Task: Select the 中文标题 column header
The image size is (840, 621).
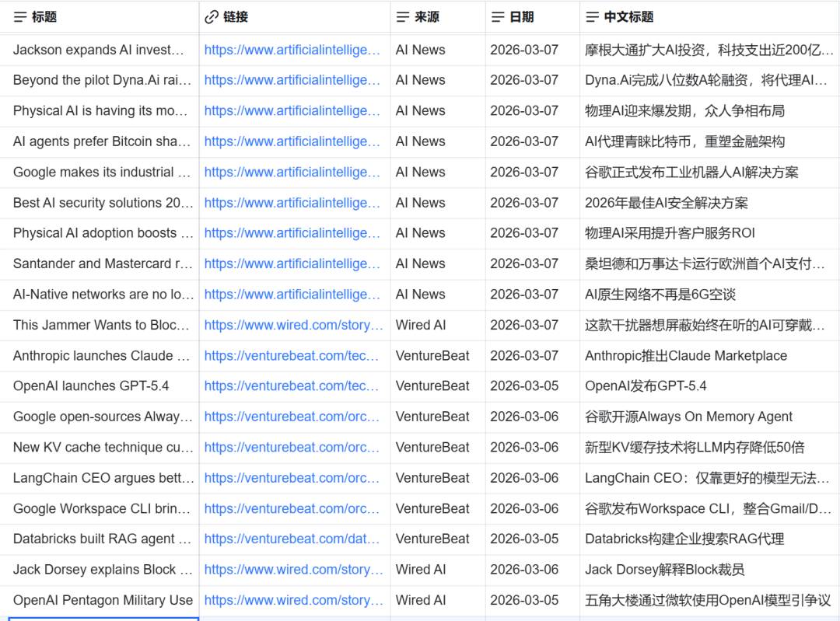Action: tap(710, 17)
